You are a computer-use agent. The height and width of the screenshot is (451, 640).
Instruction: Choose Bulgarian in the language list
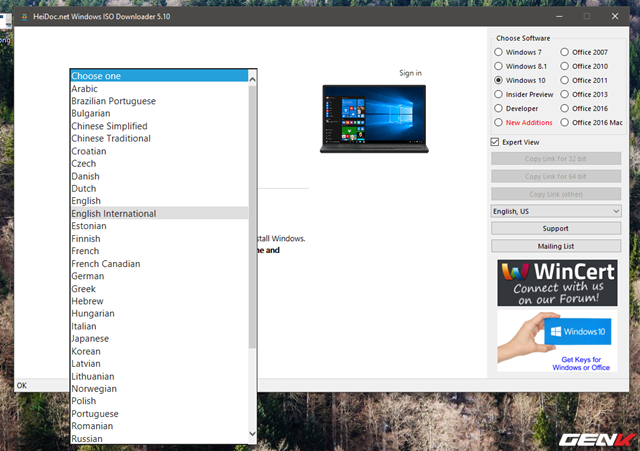coord(159,113)
